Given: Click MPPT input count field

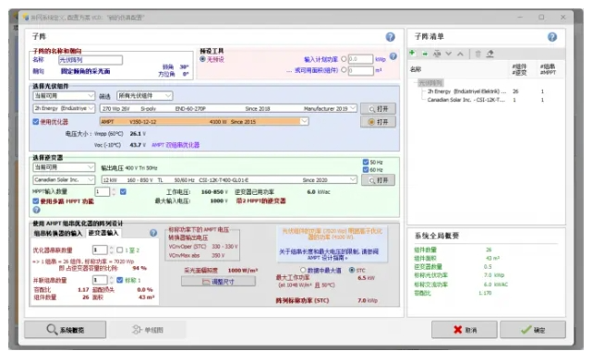Looking at the screenshot, I should (102, 192).
